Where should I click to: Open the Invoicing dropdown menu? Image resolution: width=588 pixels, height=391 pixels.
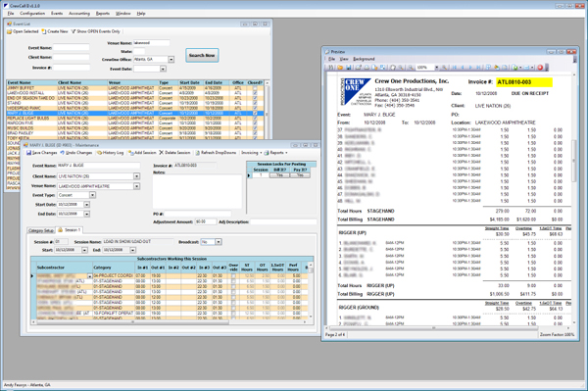point(251,153)
